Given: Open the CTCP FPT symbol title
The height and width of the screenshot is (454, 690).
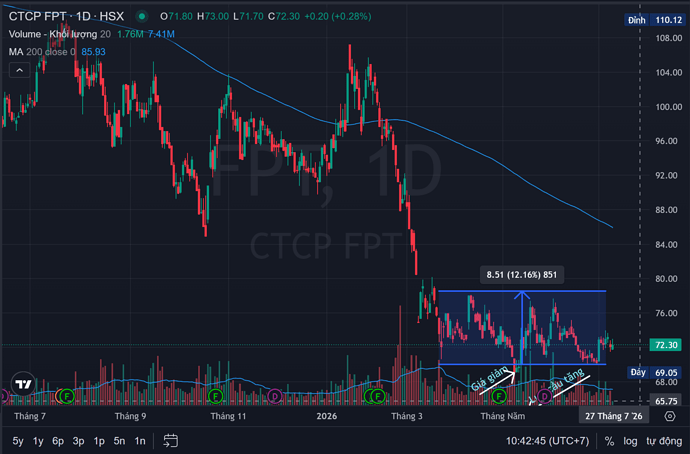Looking at the screenshot, I should pos(66,17).
